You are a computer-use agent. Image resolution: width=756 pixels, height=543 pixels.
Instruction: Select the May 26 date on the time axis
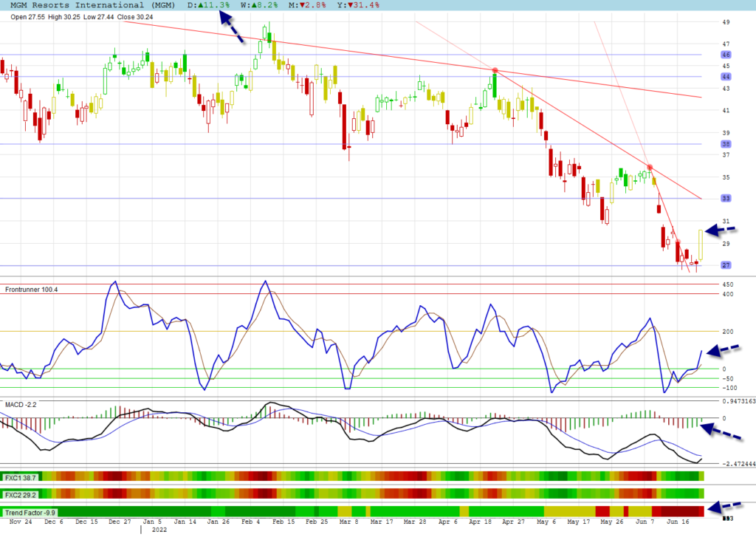(612, 522)
